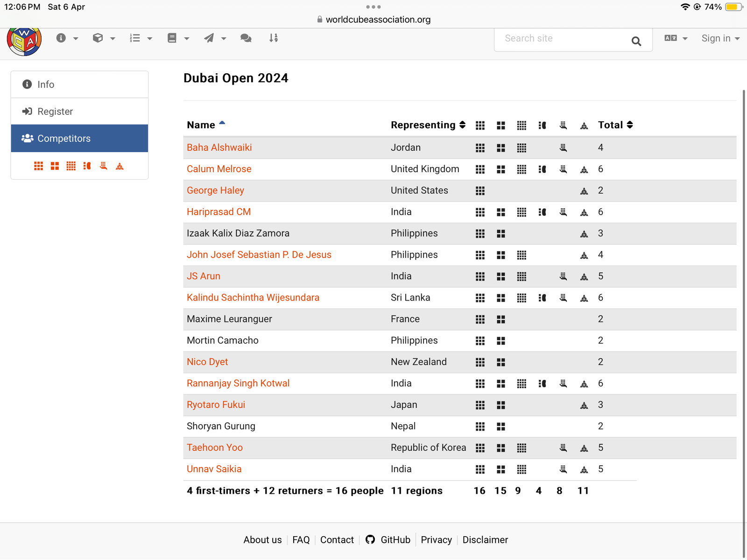The height and width of the screenshot is (560, 747).
Task: Click the magnifier search button
Action: (x=636, y=41)
